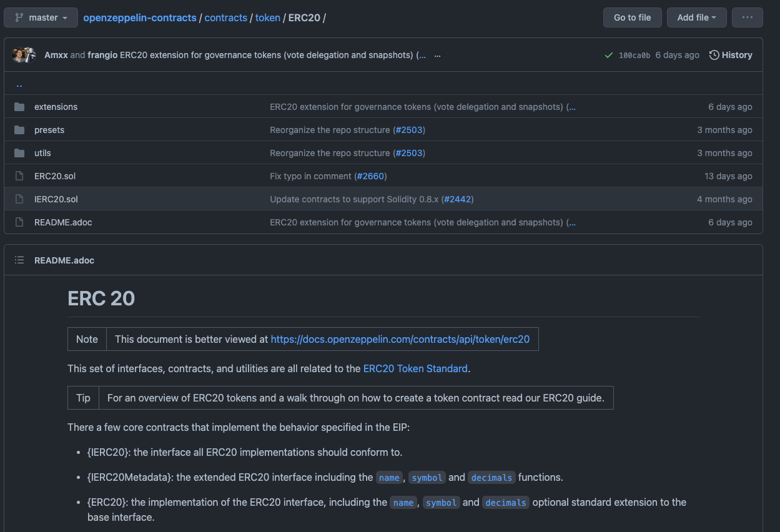Open the extensions folder

point(56,107)
